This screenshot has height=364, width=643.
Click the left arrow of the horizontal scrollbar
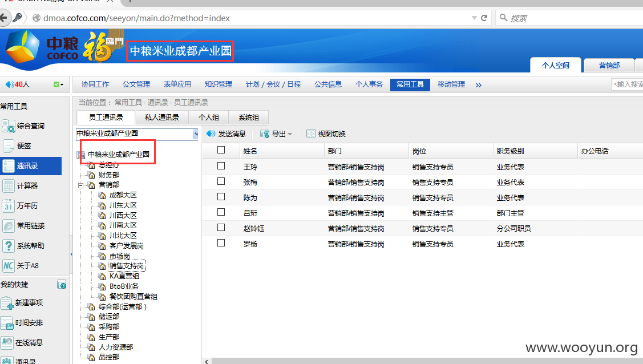pos(207,361)
